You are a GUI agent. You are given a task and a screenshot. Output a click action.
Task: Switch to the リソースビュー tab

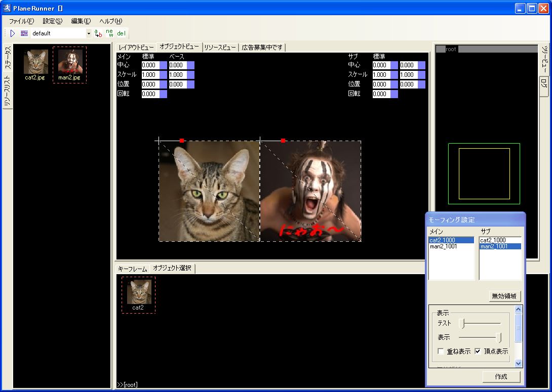coord(220,47)
